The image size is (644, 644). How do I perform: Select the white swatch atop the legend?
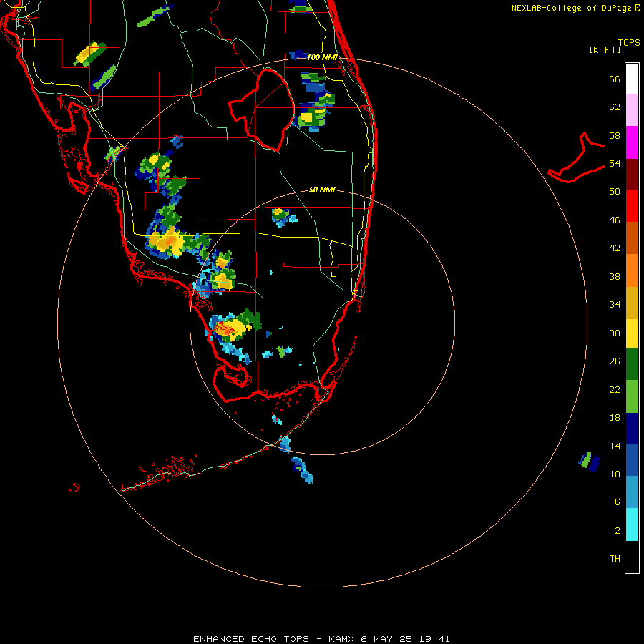[x=632, y=79]
